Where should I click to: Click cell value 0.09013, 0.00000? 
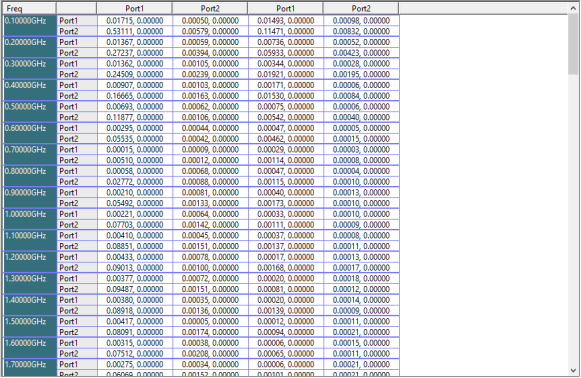click(x=135, y=268)
